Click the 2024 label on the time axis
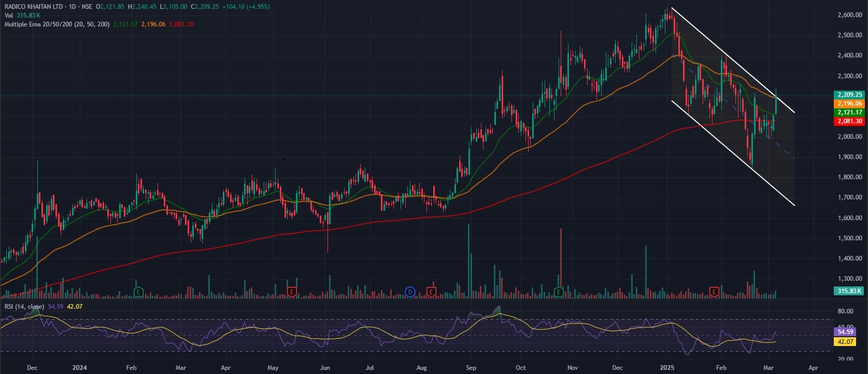The image size is (868, 374). click(x=79, y=368)
